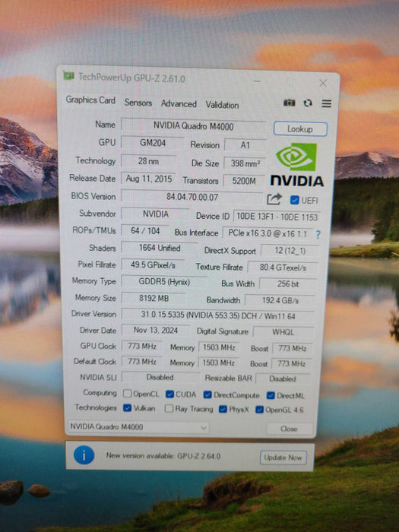Click the Die Size value 398 mm²
Image resolution: width=399 pixels, height=532 pixels.
245,163
